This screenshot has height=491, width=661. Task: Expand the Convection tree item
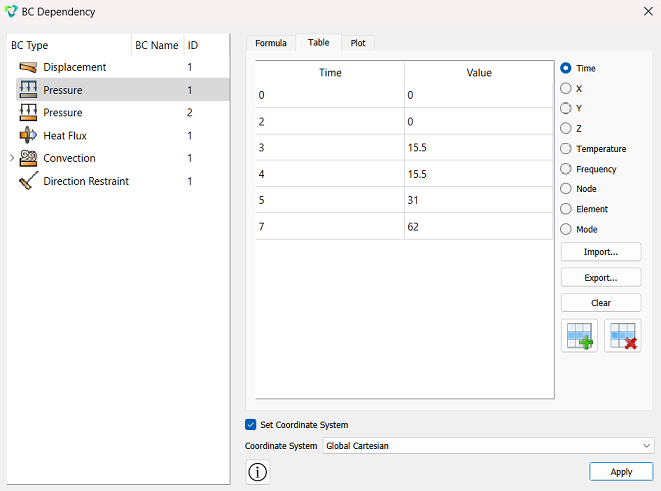tap(12, 158)
